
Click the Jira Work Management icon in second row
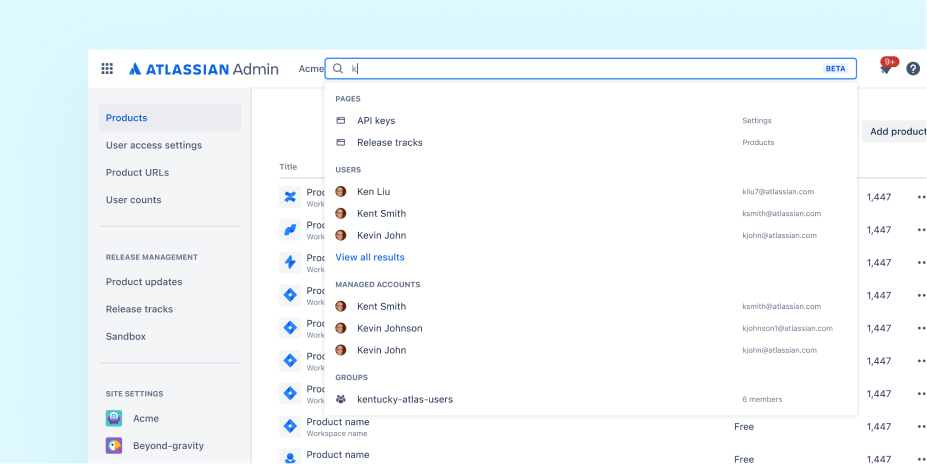[x=290, y=229]
